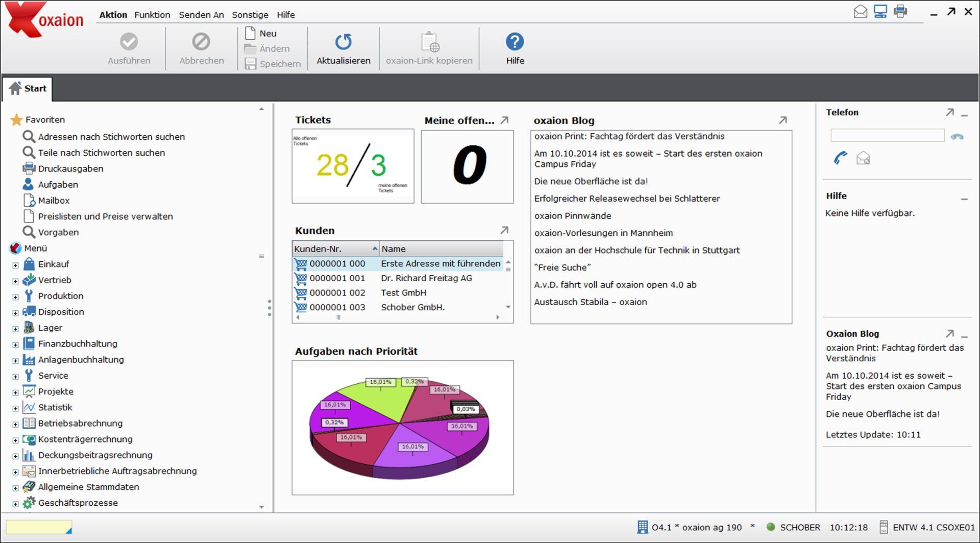Open the Funktion menu

coord(152,15)
